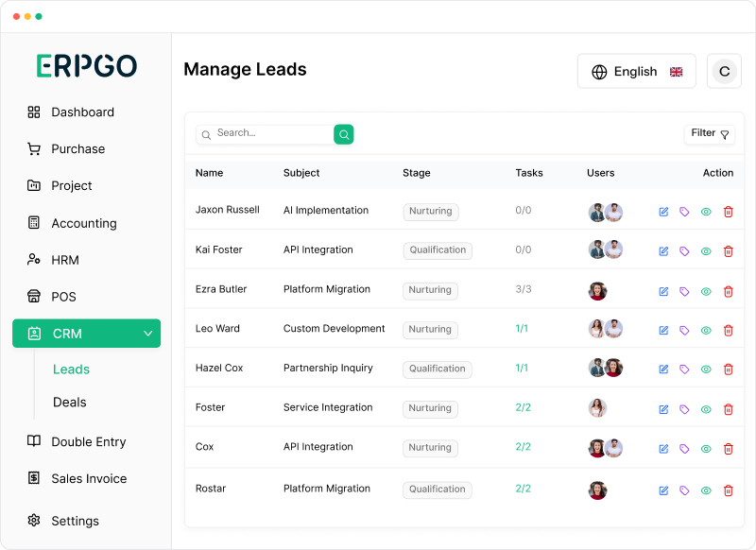Viewport: 756px width, 550px height.
Task: Click the Nurturing badge for Jaxon Russell
Action: 431,211
